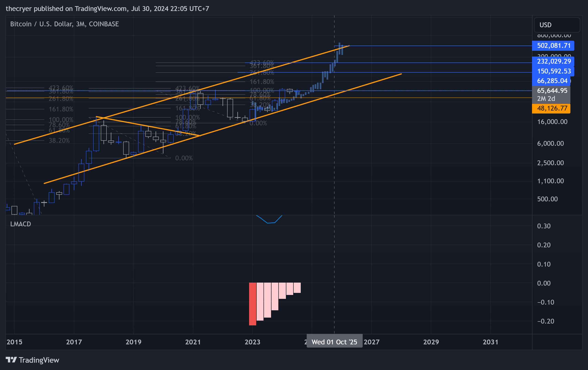Screen dimensions: 588x370
Task: Click the 0.30 LMACD scale value
Action: [x=544, y=226]
